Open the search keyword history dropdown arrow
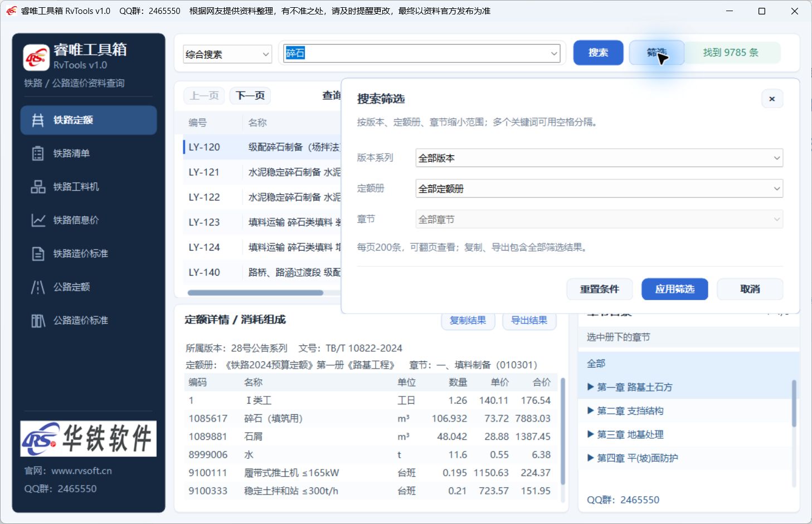Image resolution: width=812 pixels, height=524 pixels. (x=554, y=53)
